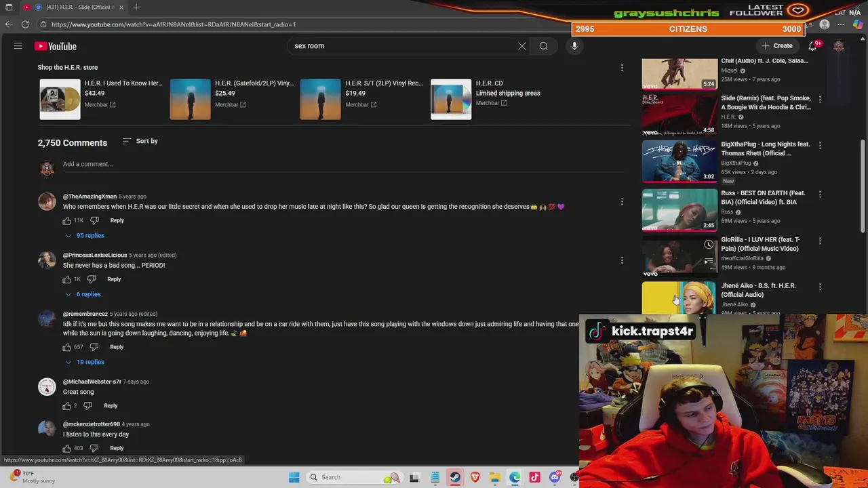
Task: Play Slide (Remix) feat. Pop Smoke video
Action: [x=679, y=115]
